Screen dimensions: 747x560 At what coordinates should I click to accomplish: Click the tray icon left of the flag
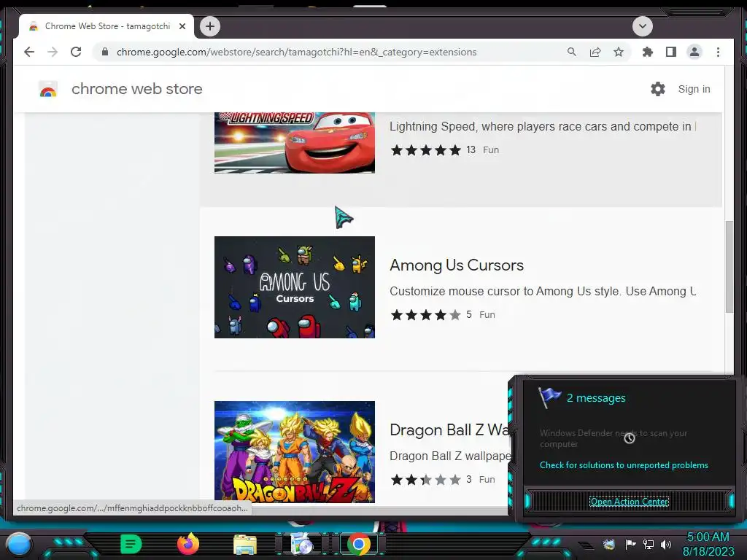608,544
